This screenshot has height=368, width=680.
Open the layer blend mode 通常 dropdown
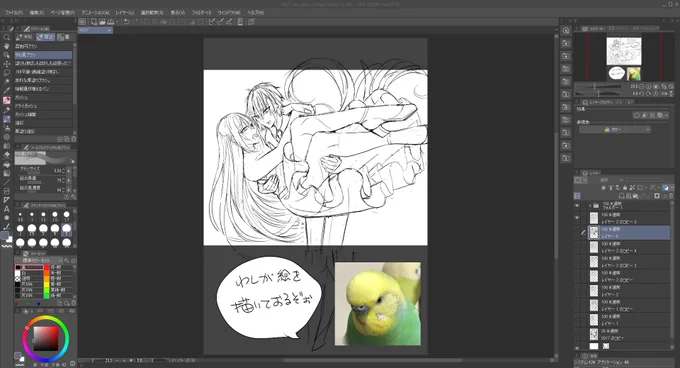click(611, 180)
